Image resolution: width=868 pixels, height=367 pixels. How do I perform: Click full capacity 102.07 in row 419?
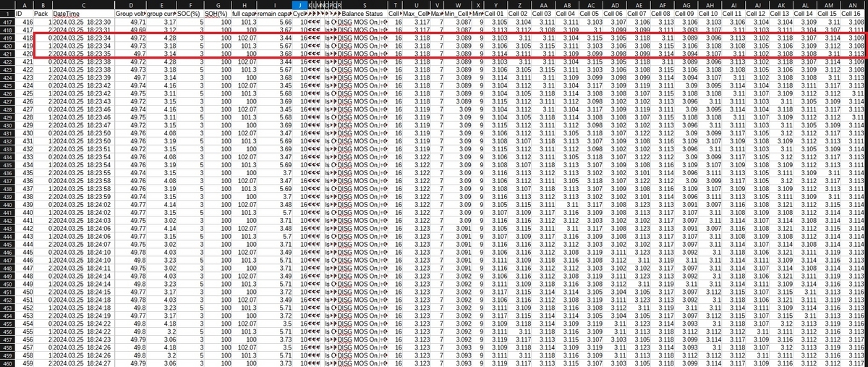(244, 38)
